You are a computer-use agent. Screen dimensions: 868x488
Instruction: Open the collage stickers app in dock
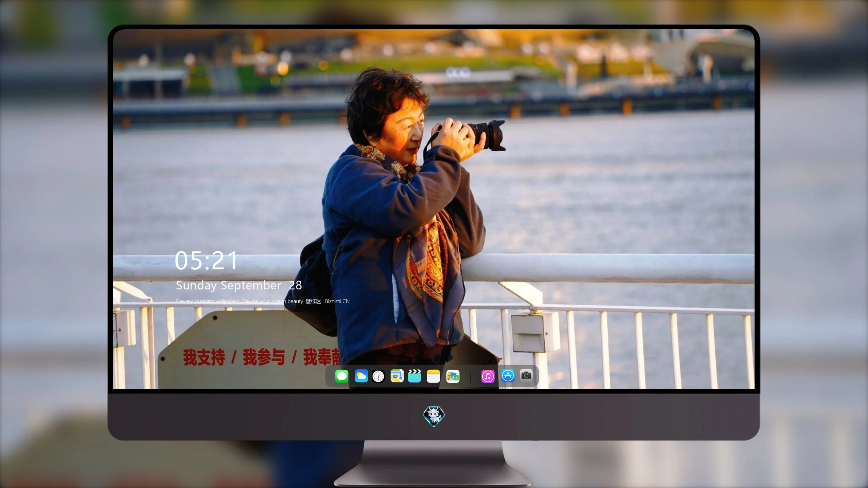tap(453, 376)
